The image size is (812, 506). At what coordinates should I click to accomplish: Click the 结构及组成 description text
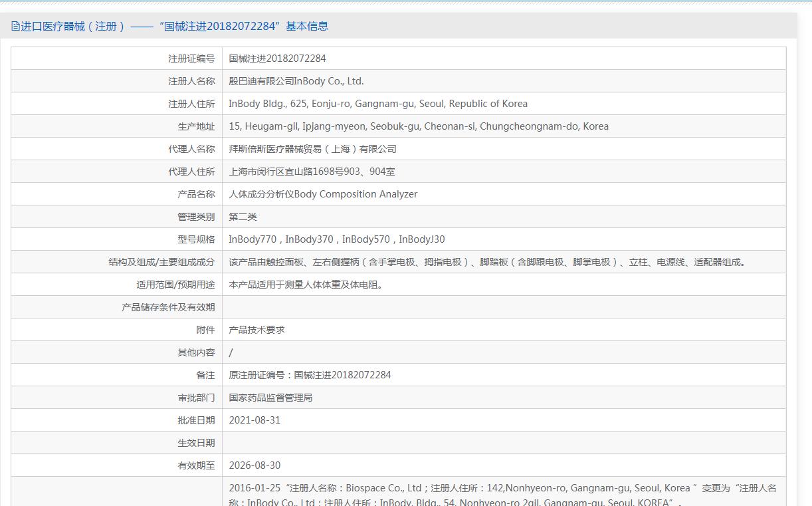(487, 262)
